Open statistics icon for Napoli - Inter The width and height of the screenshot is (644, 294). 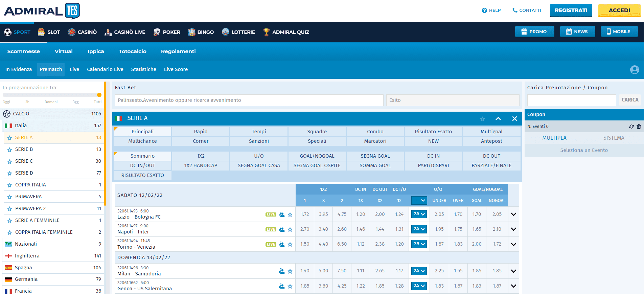pyautogui.click(x=281, y=229)
